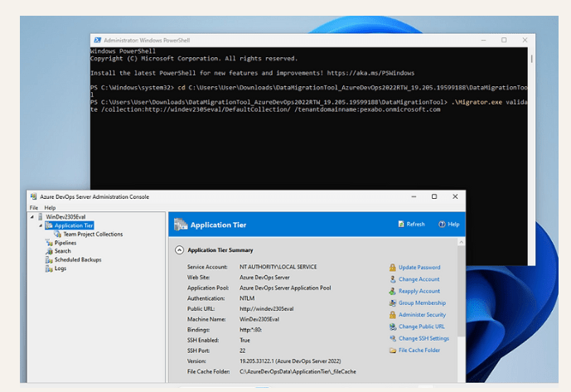Open the Administer Security link
The height and width of the screenshot is (392, 571).
(422, 315)
